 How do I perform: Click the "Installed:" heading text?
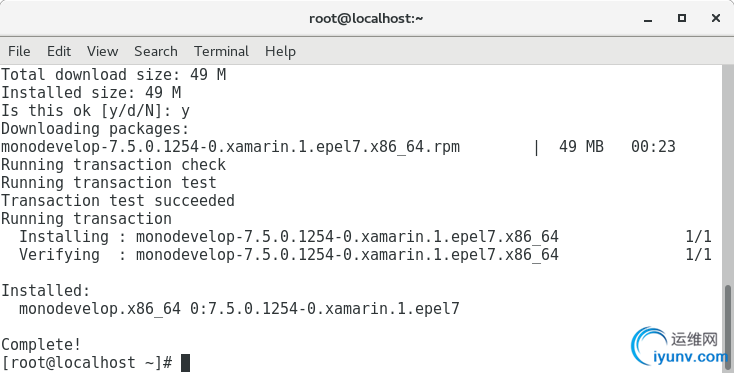tap(45, 291)
